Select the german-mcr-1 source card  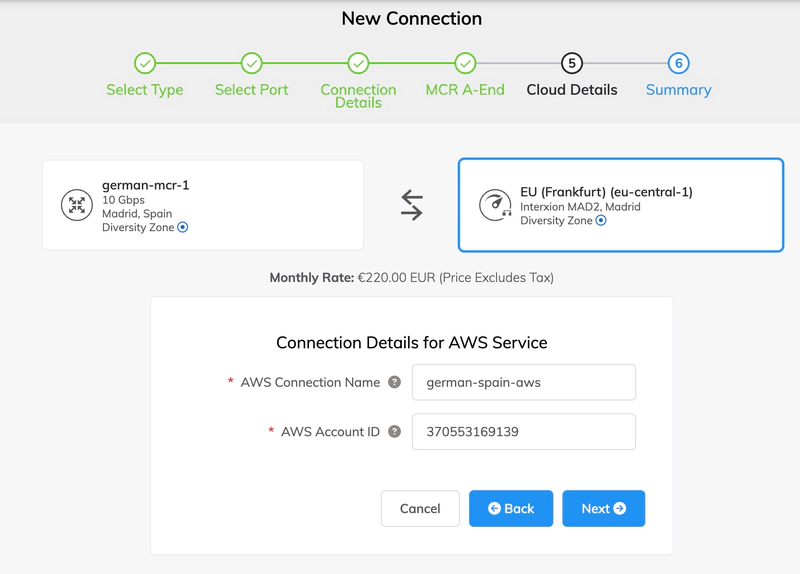tap(203, 205)
